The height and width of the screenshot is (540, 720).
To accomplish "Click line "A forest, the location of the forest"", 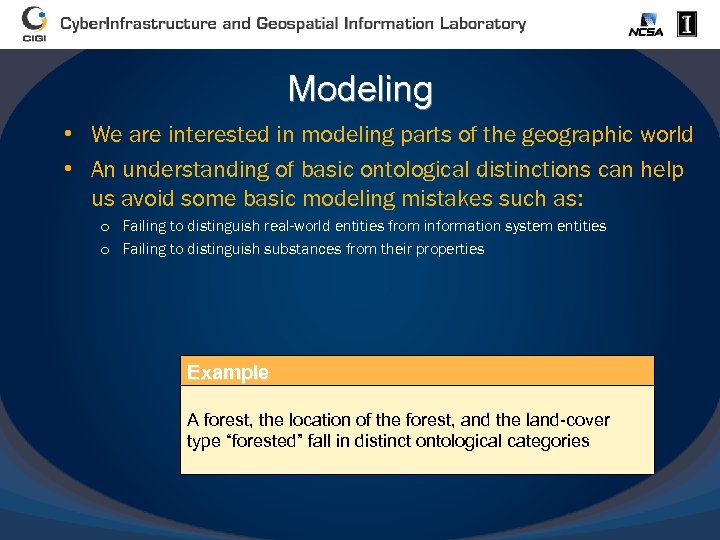I will [398, 420].
